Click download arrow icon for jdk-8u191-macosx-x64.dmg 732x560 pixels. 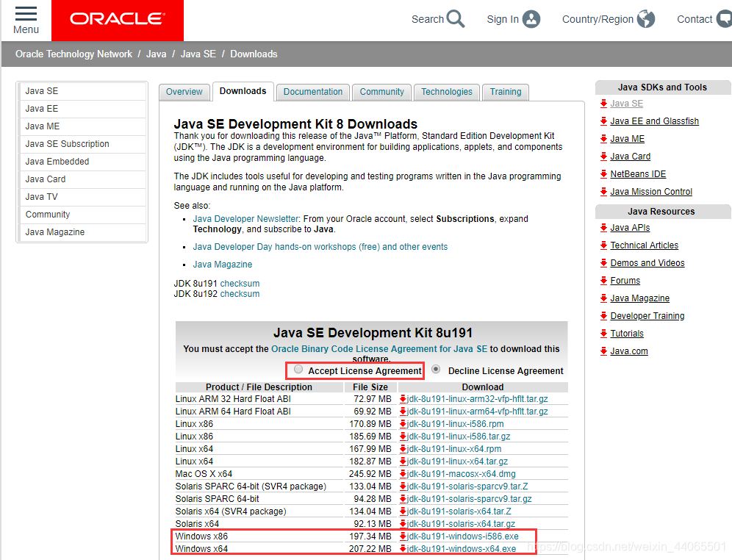pos(403,474)
